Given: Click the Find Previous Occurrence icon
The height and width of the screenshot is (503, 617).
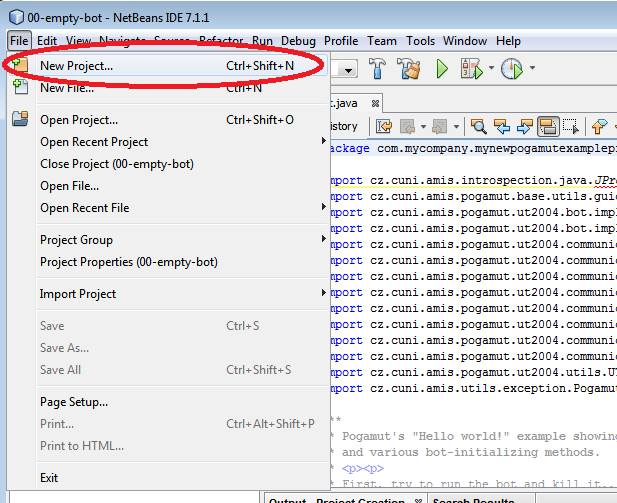Looking at the screenshot, I should tap(502, 127).
